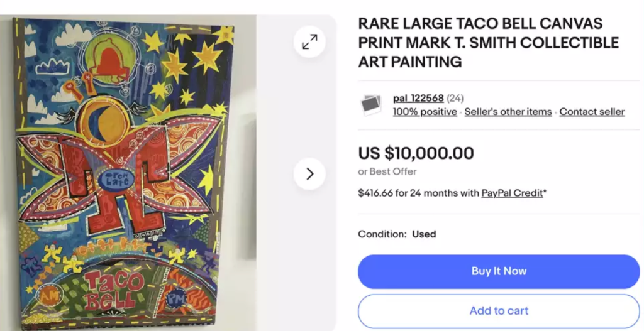The image size is (644, 331).
Task: Show the next listing photo arrow
Action: 309,174
